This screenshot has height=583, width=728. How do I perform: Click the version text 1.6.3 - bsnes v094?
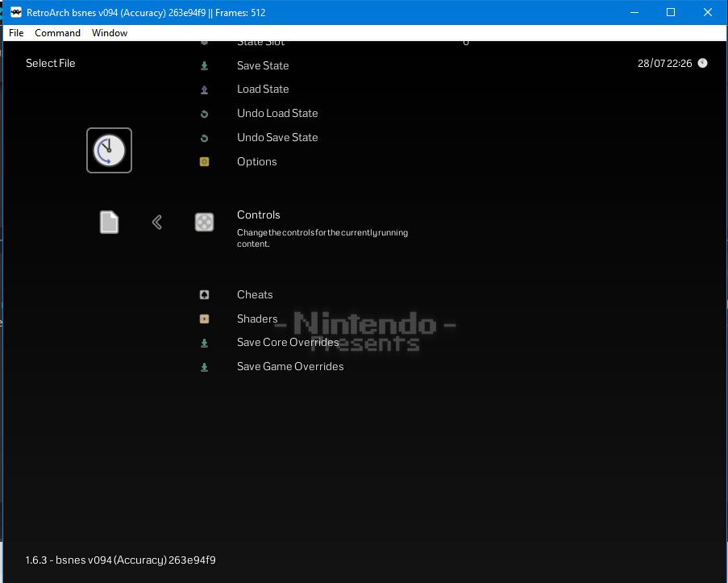[x=121, y=560]
